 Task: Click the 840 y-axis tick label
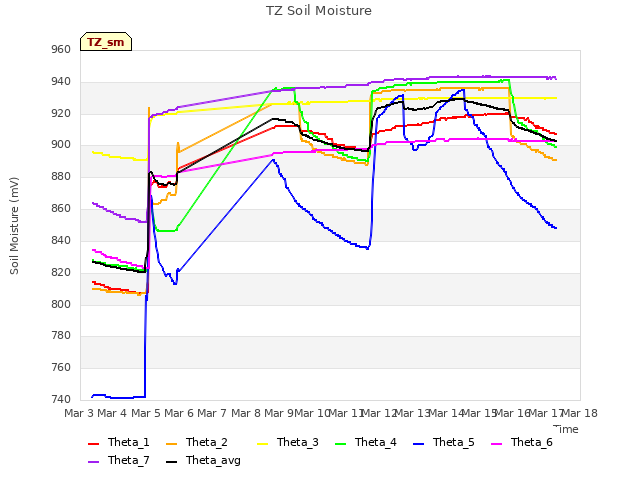pyautogui.click(x=61, y=240)
